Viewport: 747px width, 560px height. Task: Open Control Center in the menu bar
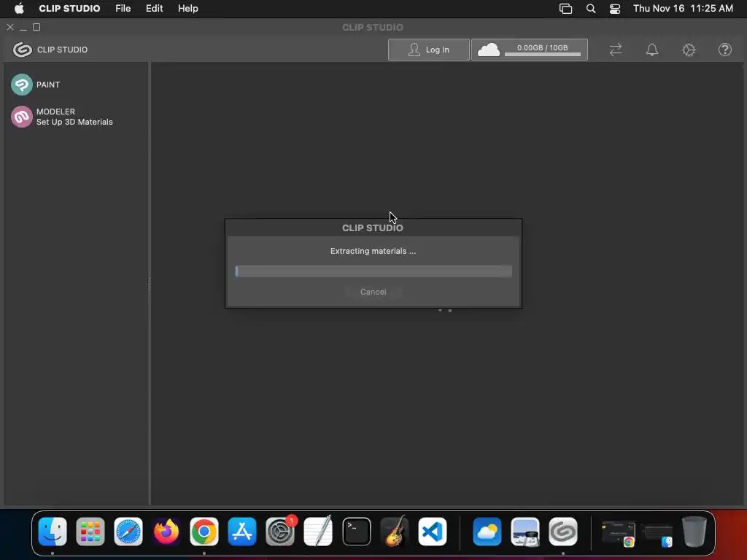[615, 9]
